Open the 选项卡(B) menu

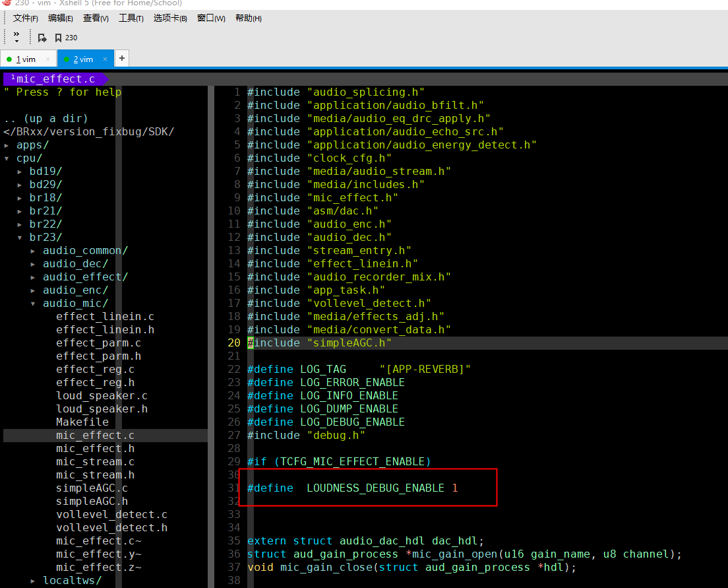[x=170, y=18]
